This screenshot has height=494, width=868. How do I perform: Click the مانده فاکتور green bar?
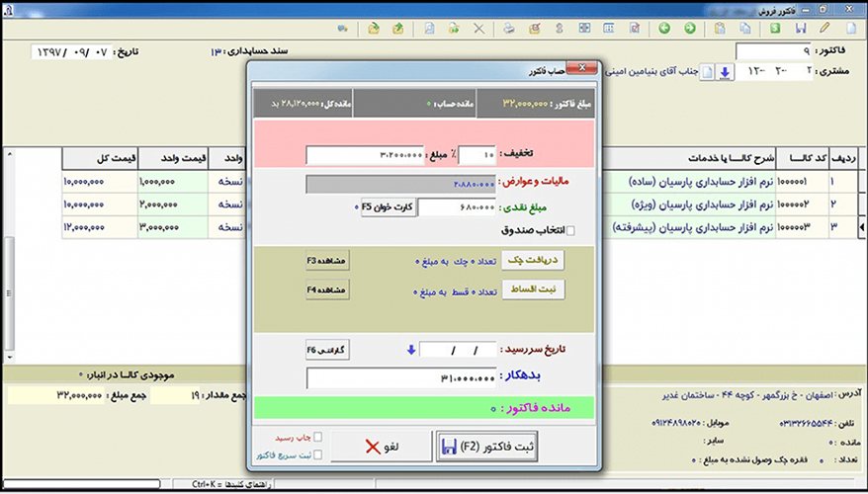tap(424, 408)
